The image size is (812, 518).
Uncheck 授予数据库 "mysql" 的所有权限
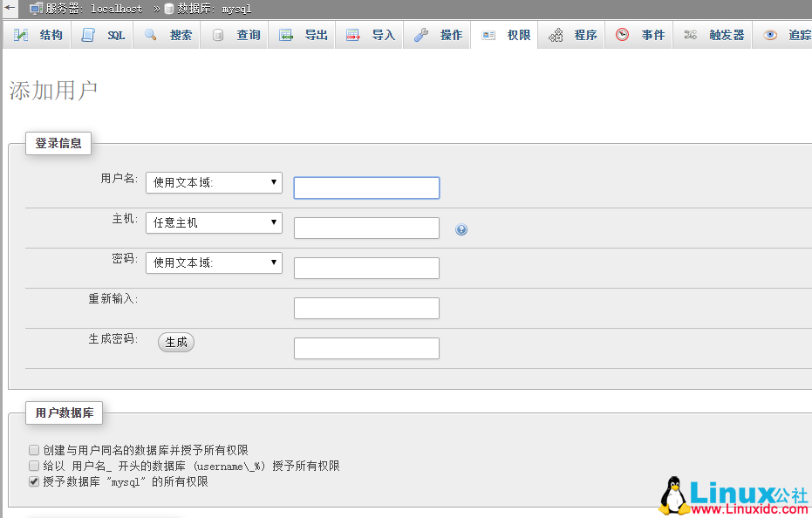tap(34, 481)
